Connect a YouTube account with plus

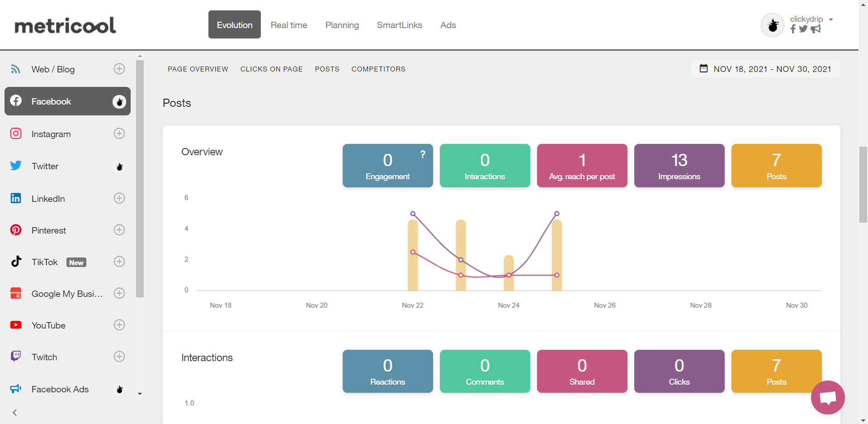(x=119, y=325)
